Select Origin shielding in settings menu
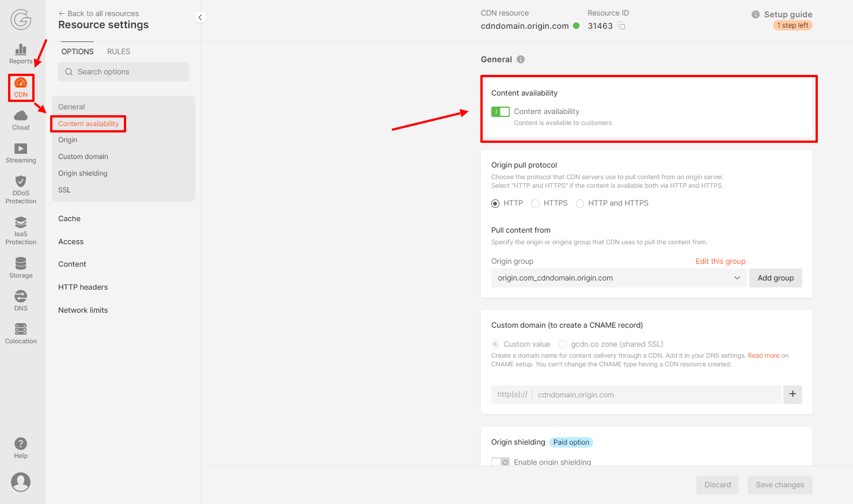This screenshot has width=853, height=504. coord(82,173)
